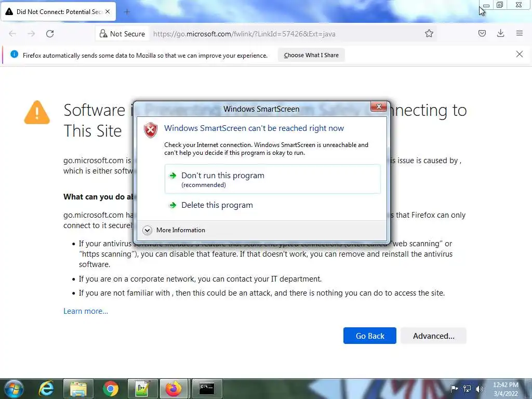Open the Learn more… link
532x399 pixels.
(86, 311)
